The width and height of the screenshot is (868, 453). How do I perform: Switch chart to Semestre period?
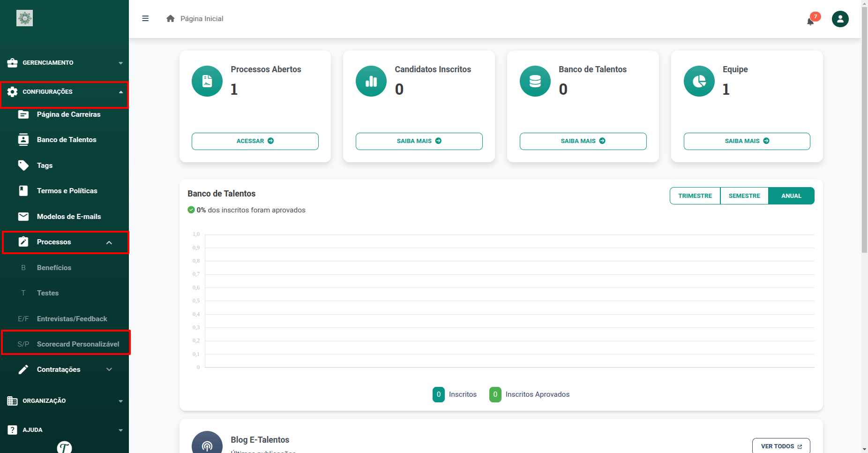click(x=744, y=196)
